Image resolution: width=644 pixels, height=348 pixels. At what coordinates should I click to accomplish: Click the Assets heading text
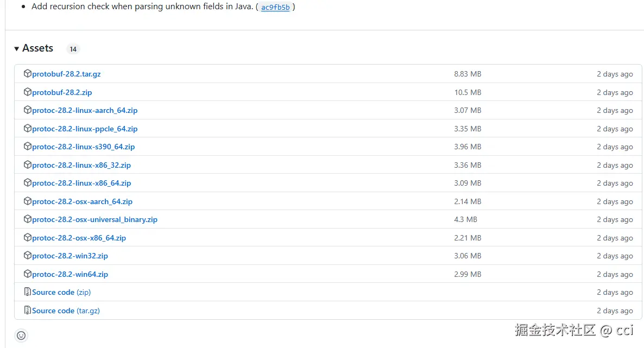tap(38, 48)
